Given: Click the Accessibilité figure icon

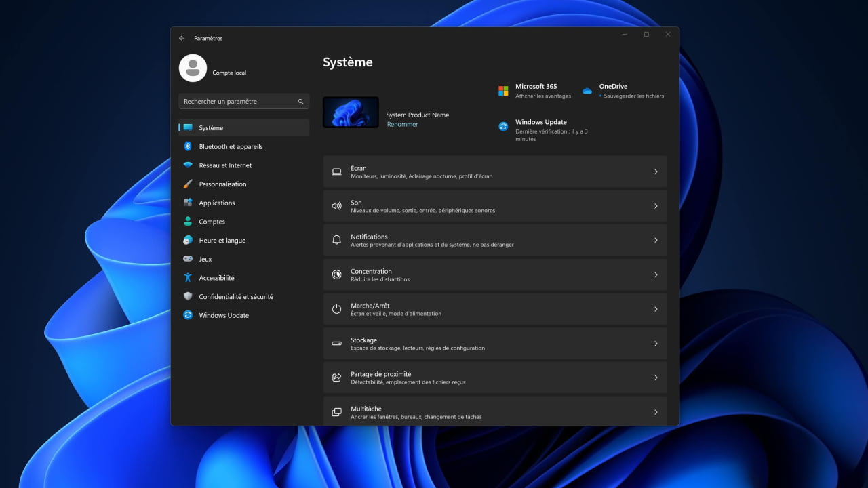Looking at the screenshot, I should pos(188,278).
